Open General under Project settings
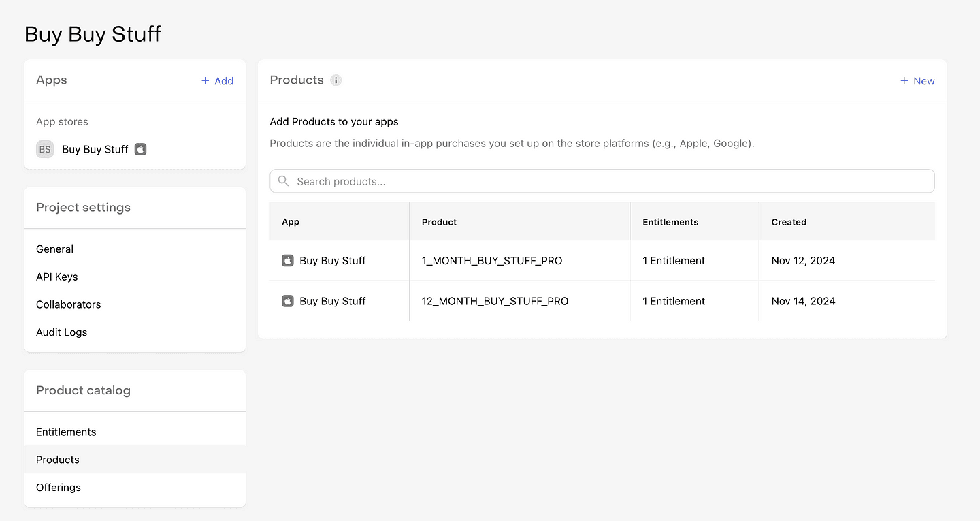Image resolution: width=980 pixels, height=521 pixels. click(x=54, y=249)
